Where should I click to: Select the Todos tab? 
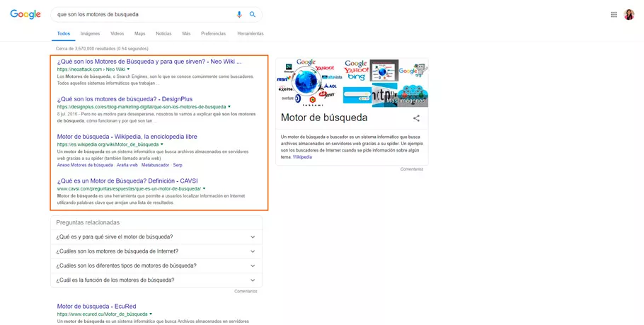click(x=64, y=34)
